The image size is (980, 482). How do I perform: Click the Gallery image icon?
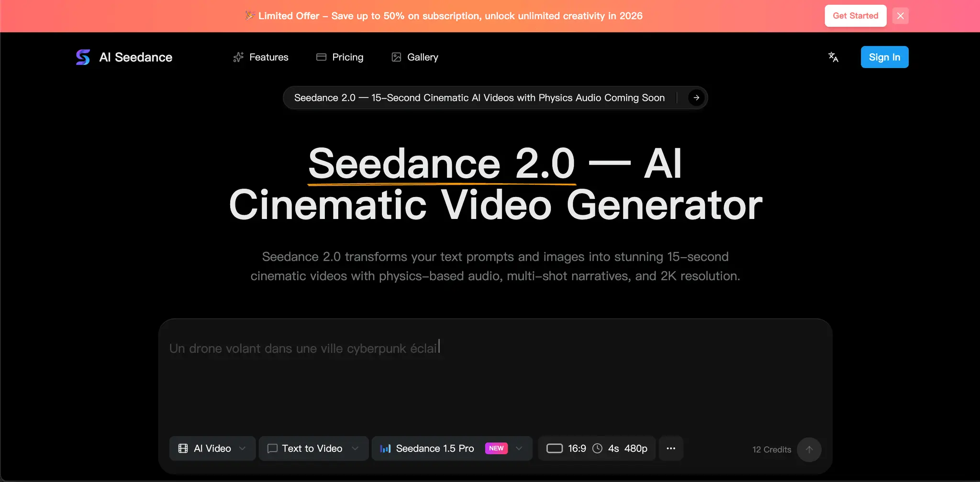point(396,57)
